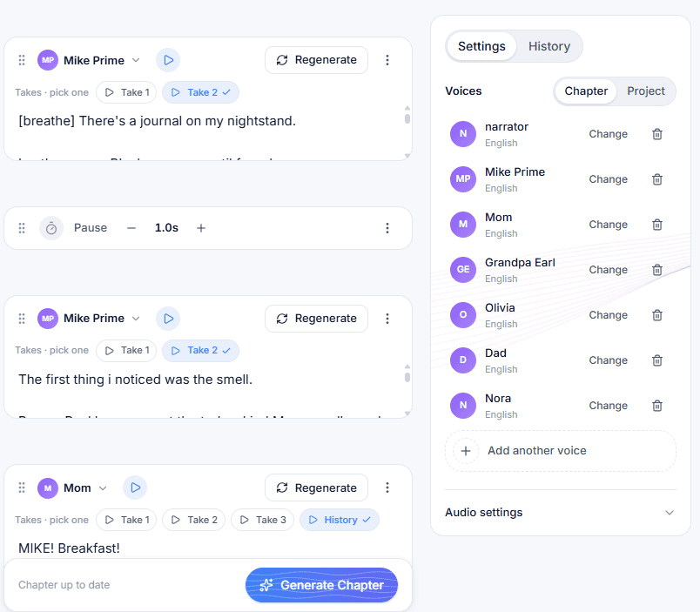Expand the Audio settings section

click(561, 513)
